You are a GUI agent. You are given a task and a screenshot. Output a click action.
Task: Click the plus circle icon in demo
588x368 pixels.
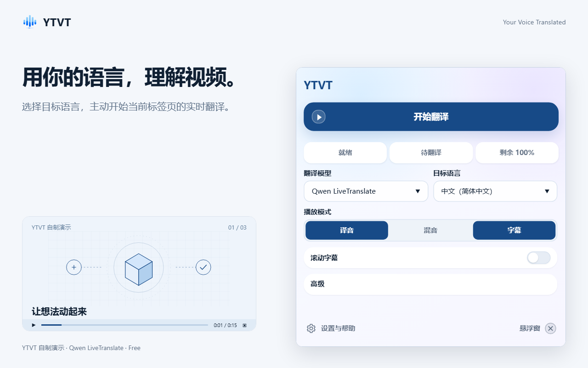point(74,267)
